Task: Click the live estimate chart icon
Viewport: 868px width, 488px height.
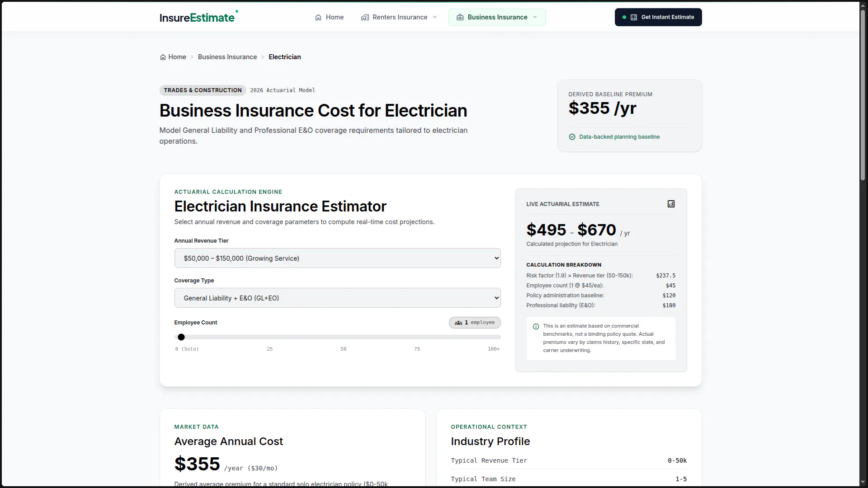Action: pyautogui.click(x=671, y=204)
